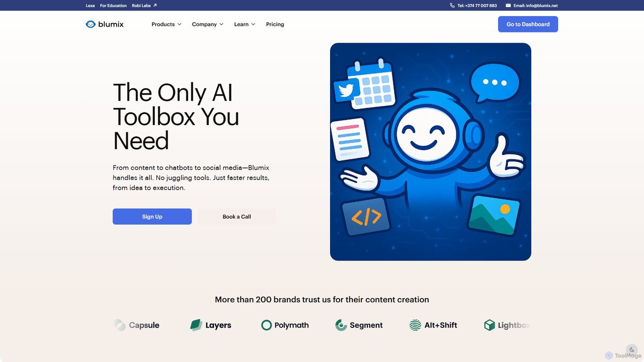Click the blumix logo icon
Image resolution: width=644 pixels, height=362 pixels.
point(91,24)
